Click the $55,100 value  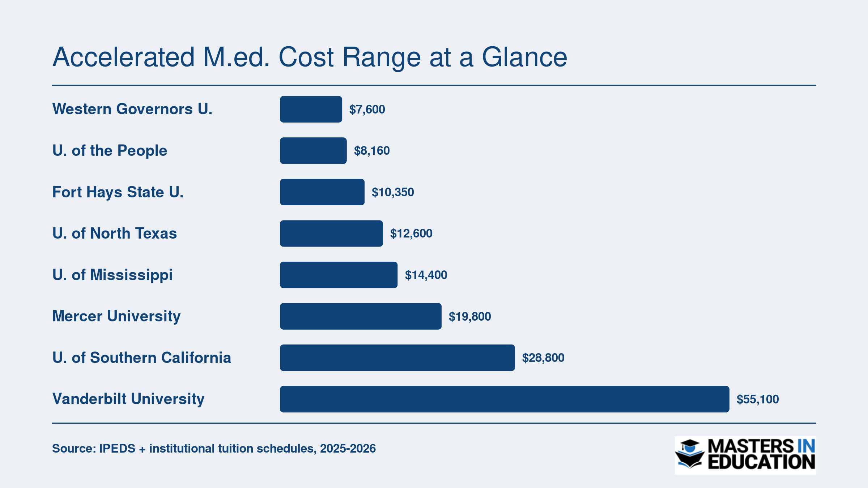tap(758, 399)
